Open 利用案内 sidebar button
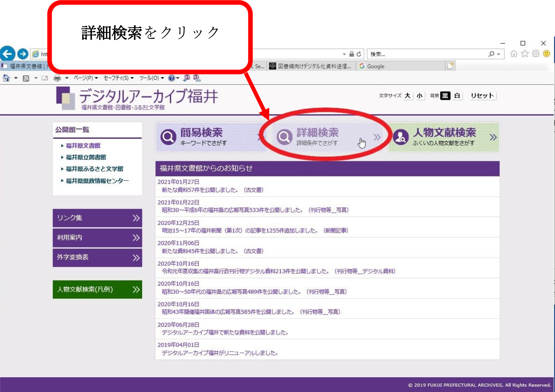This screenshot has height=392, width=555. pyautogui.click(x=97, y=238)
